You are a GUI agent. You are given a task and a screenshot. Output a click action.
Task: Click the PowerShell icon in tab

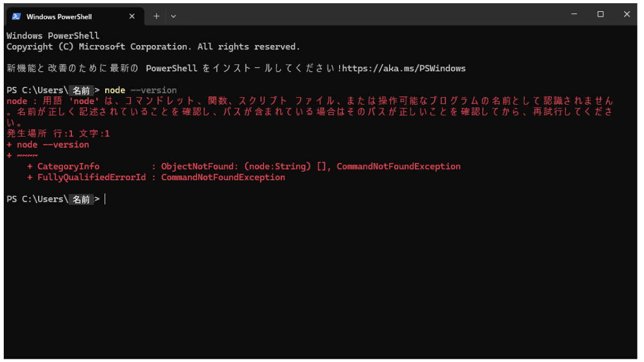pyautogui.click(x=17, y=16)
